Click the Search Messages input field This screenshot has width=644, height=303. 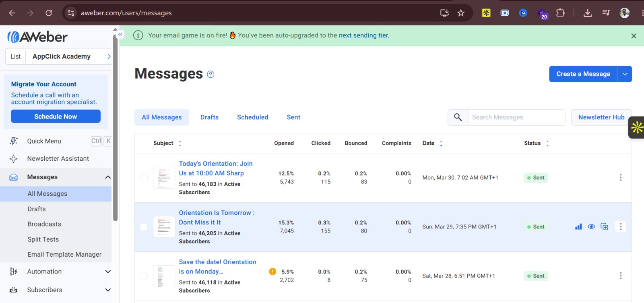(x=516, y=117)
